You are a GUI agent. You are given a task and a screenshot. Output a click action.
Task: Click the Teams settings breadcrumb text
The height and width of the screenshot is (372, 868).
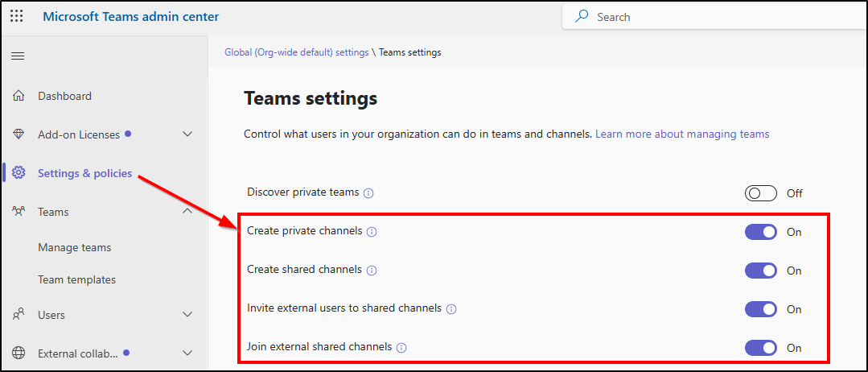coord(410,52)
